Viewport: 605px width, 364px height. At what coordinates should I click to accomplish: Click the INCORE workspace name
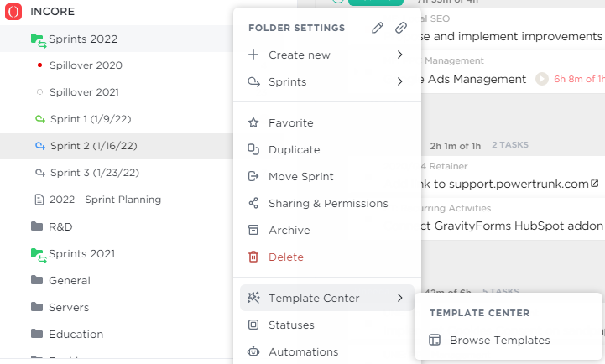tap(53, 12)
